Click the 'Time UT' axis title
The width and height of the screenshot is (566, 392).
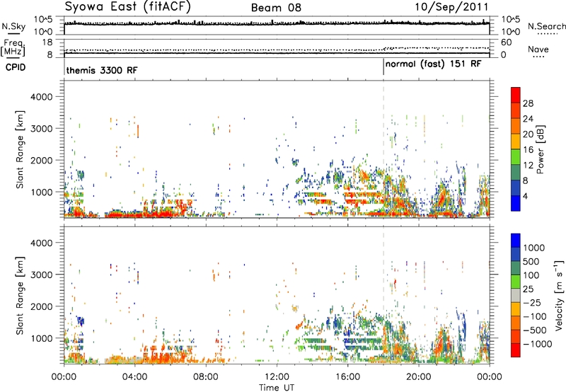[x=277, y=388]
